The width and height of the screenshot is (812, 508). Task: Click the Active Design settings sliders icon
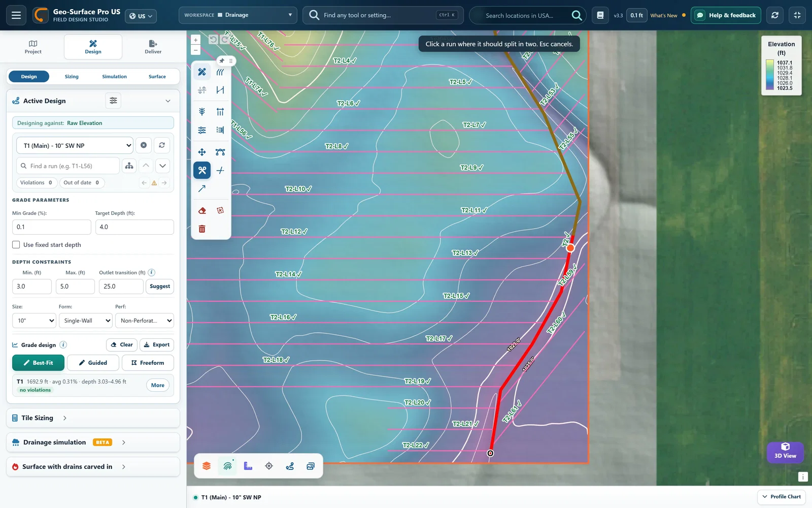(x=113, y=101)
